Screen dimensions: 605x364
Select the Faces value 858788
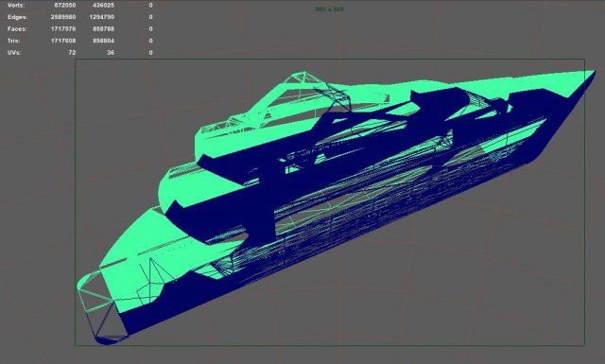tap(103, 29)
